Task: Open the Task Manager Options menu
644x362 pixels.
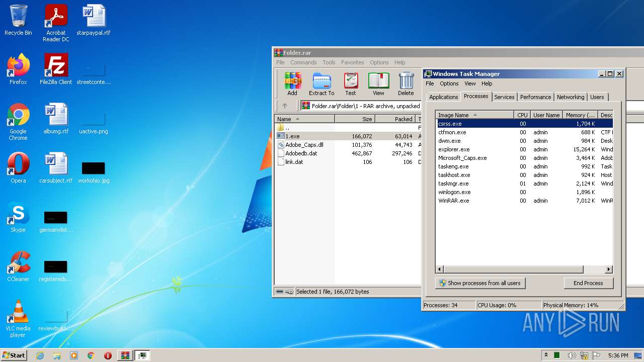Action: point(449,83)
